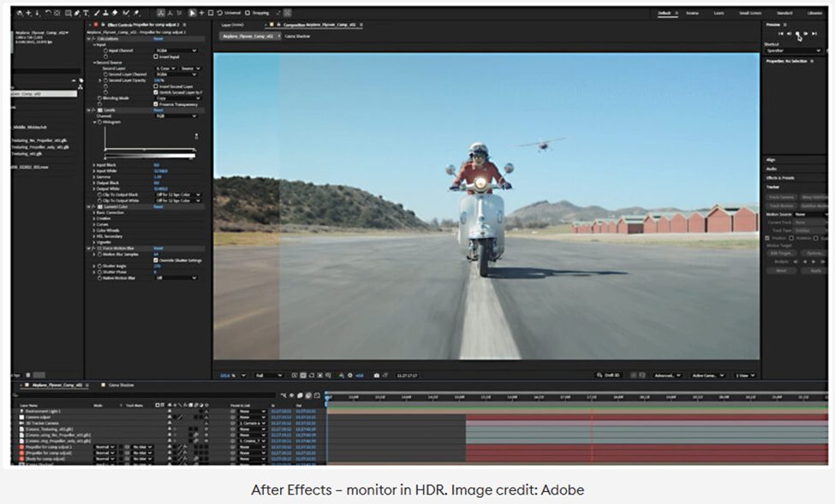
Task: Open the Mode dropdown for Body for comp adjust
Action: pyautogui.click(x=104, y=459)
